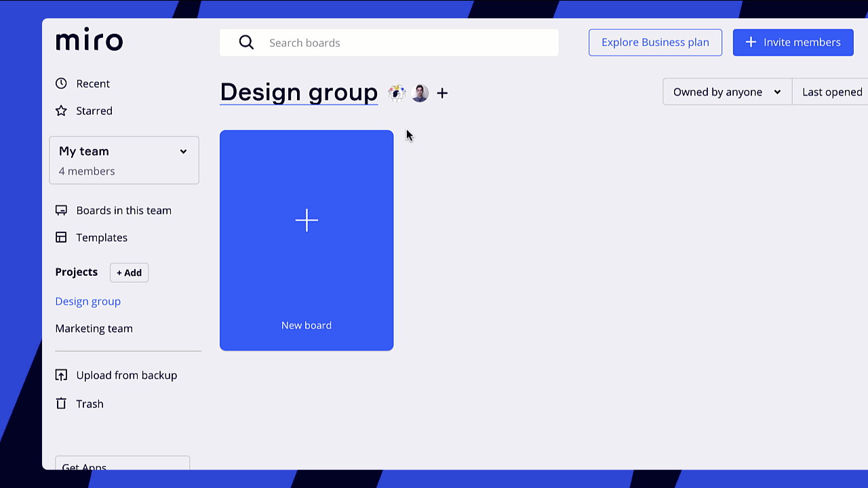The width and height of the screenshot is (868, 488).
Task: Click the 4 members text
Action: (87, 171)
